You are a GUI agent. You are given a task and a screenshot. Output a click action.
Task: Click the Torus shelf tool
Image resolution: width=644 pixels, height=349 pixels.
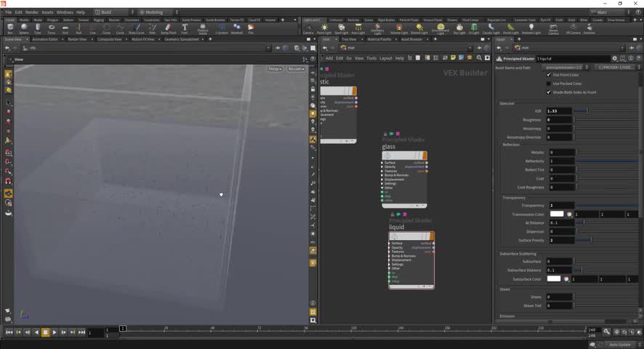(x=51, y=28)
